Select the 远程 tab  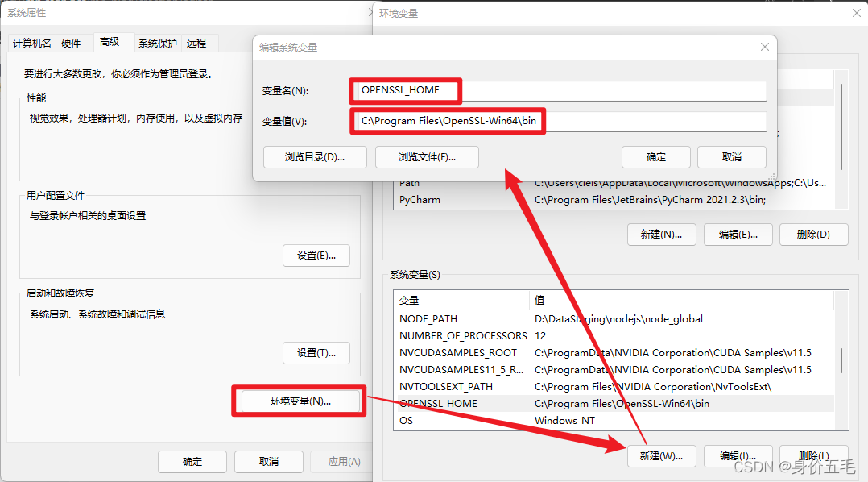click(196, 43)
